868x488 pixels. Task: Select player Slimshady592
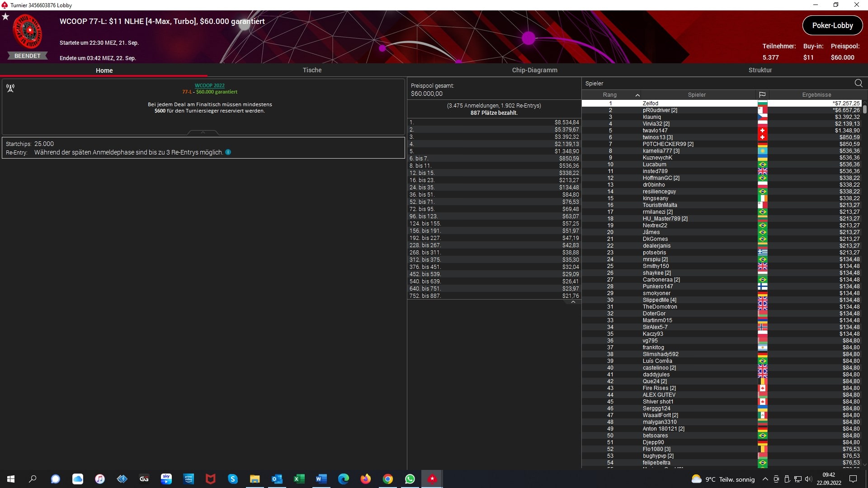pos(722,354)
